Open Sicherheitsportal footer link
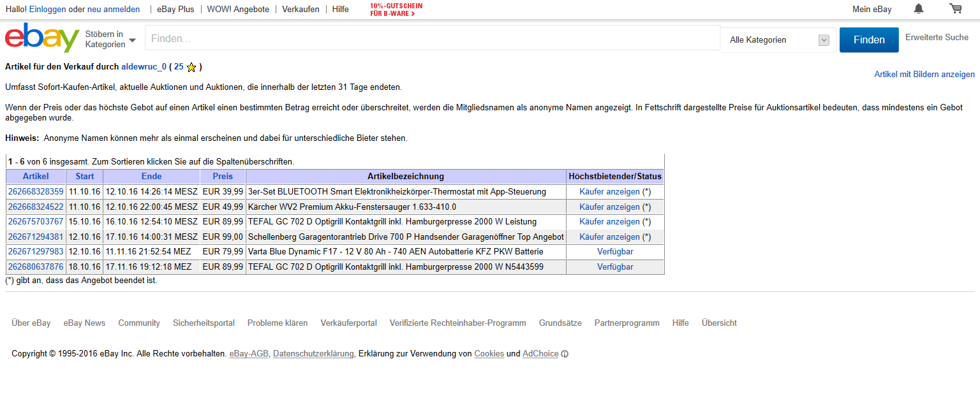This screenshot has height=417, width=980. pos(204,323)
